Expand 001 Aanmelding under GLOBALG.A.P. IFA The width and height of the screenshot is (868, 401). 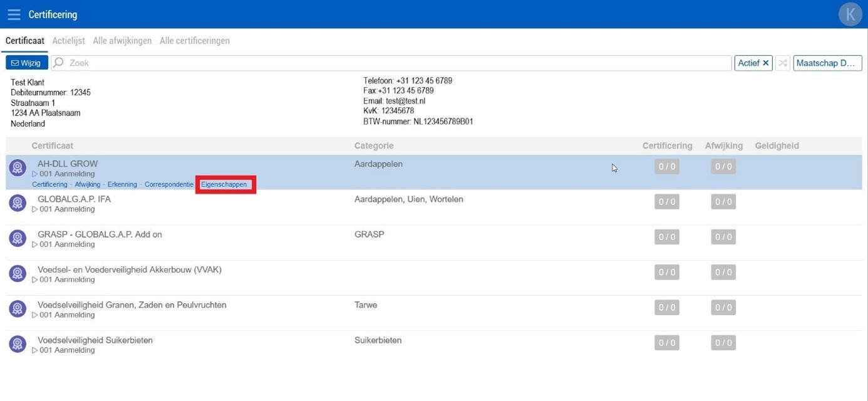pos(35,209)
